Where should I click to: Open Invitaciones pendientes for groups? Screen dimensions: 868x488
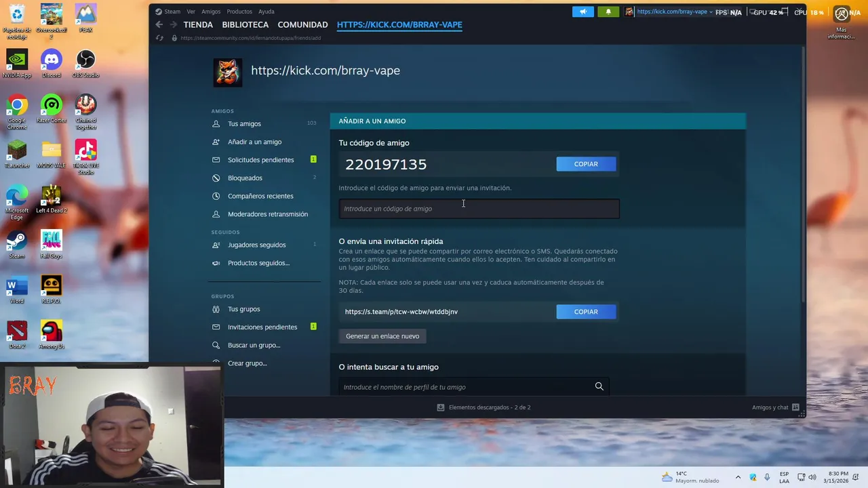point(262,327)
